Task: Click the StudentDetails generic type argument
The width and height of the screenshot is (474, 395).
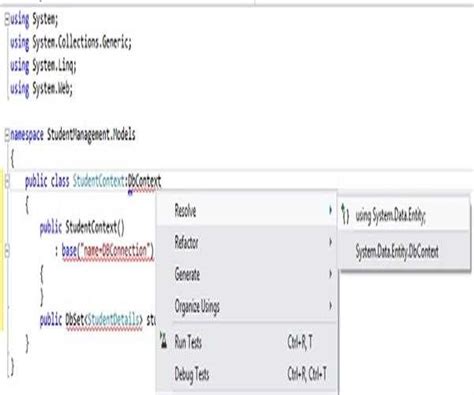Action: click(113, 319)
